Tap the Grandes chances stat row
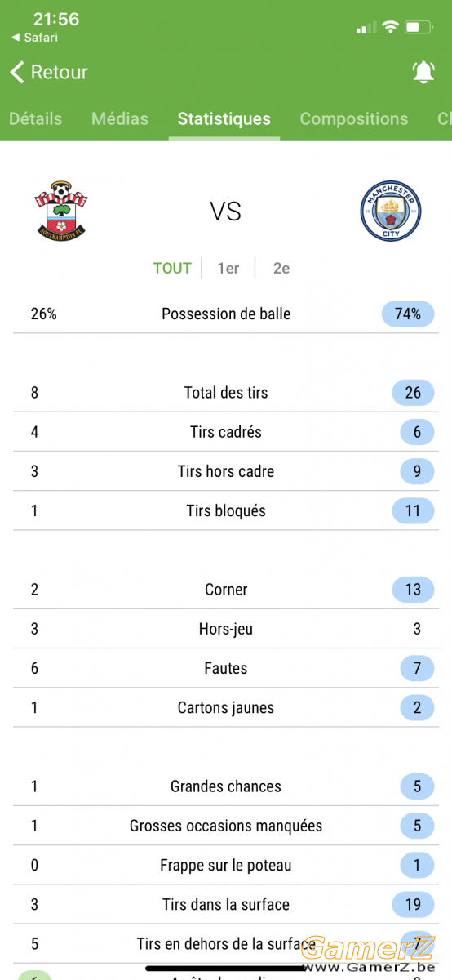The height and width of the screenshot is (980, 452). [x=226, y=786]
